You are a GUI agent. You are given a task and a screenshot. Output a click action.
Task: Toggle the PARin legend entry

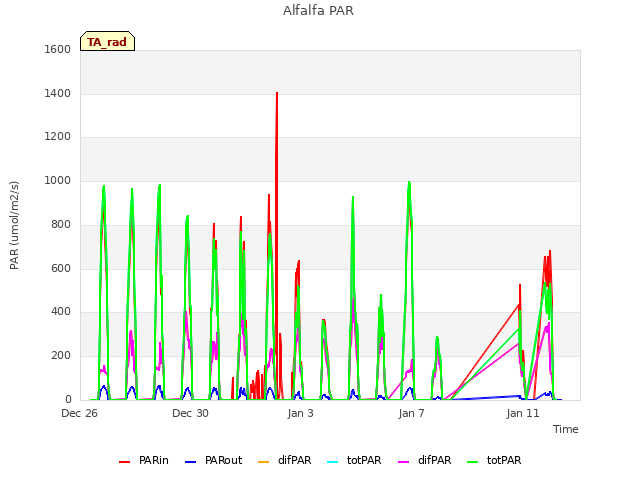click(144, 460)
